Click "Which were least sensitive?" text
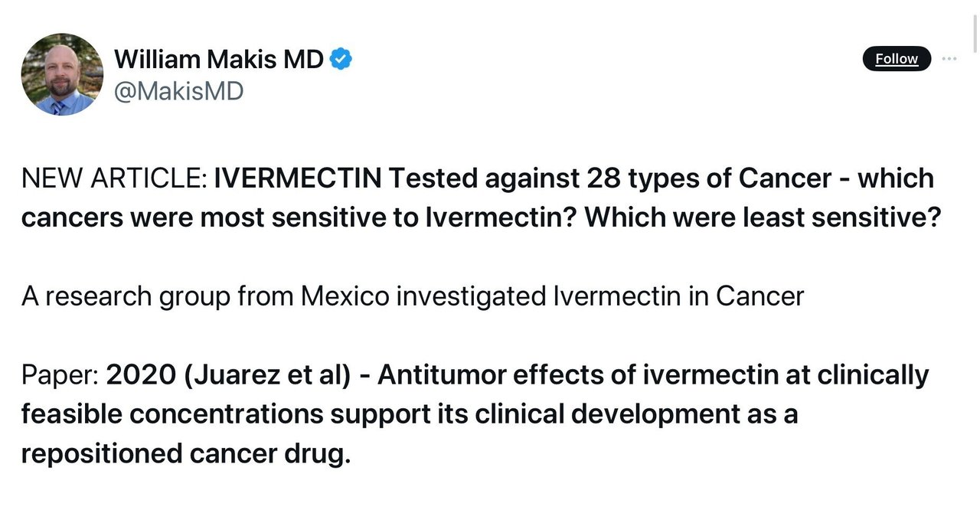The height and width of the screenshot is (513, 980). point(762,217)
